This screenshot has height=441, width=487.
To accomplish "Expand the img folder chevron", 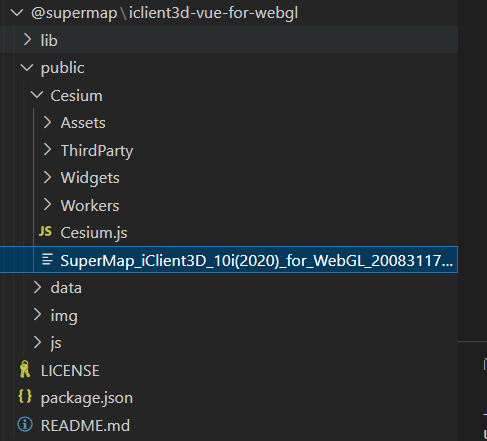I will [37, 314].
